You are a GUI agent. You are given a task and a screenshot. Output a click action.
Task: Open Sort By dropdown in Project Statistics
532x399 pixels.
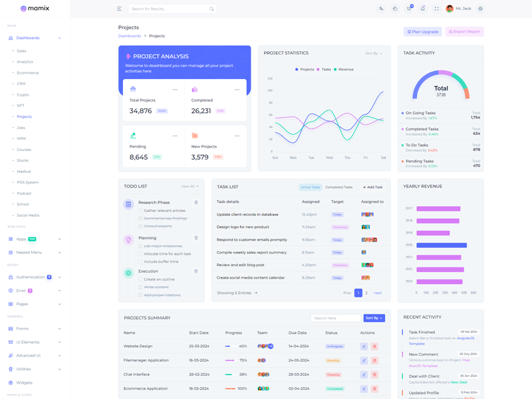(x=374, y=53)
